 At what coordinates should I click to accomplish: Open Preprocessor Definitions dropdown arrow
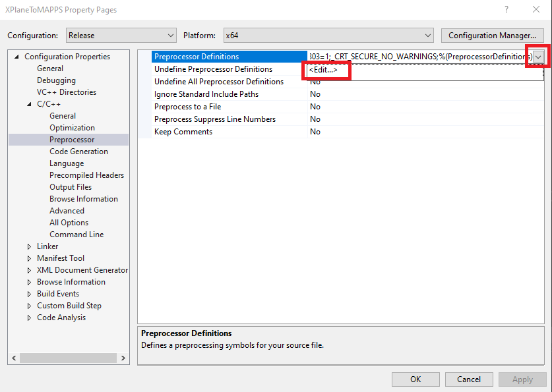coord(539,57)
